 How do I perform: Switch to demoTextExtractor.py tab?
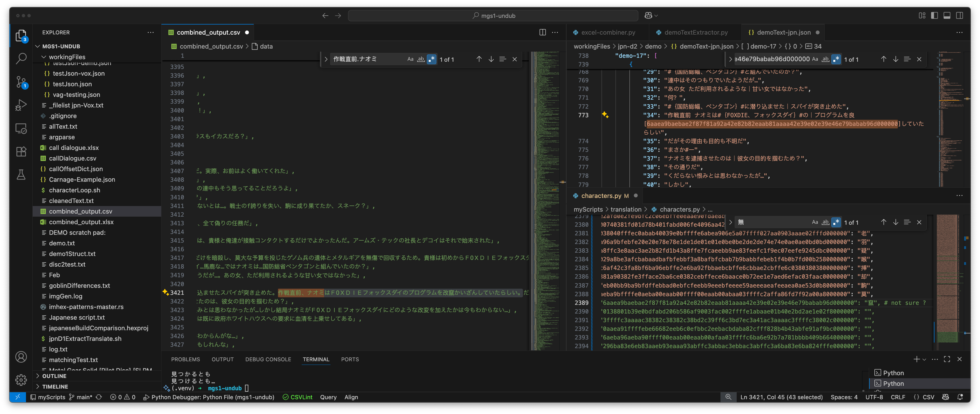[696, 32]
